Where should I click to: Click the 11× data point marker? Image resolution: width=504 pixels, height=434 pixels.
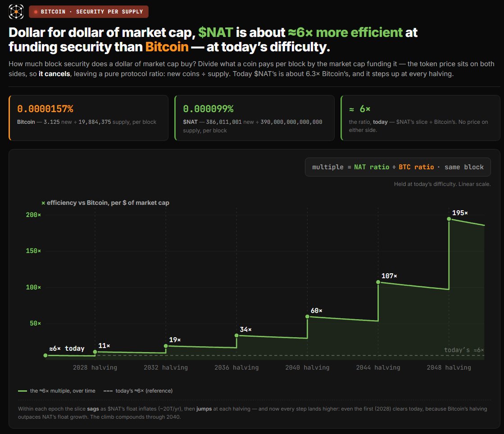[x=95, y=352]
